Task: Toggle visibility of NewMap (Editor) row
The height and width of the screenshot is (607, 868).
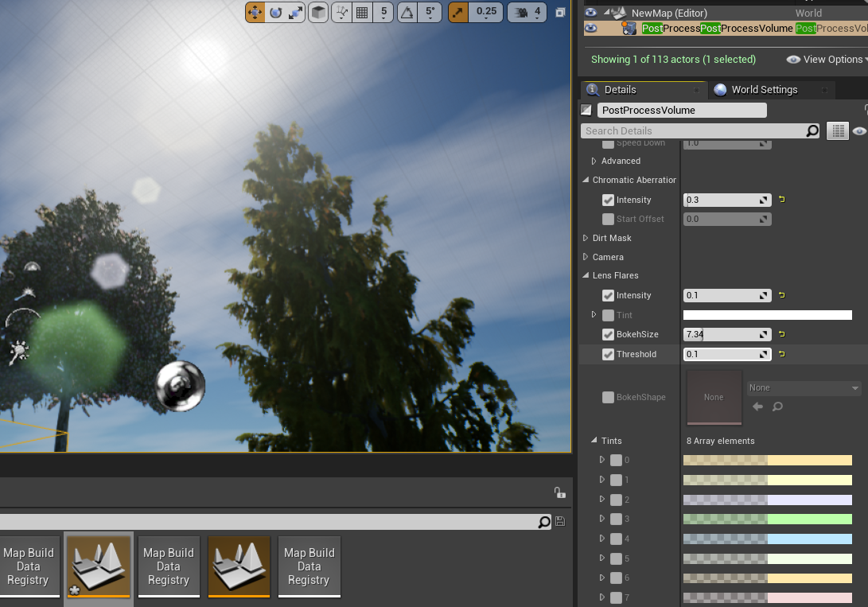Action: tap(590, 12)
